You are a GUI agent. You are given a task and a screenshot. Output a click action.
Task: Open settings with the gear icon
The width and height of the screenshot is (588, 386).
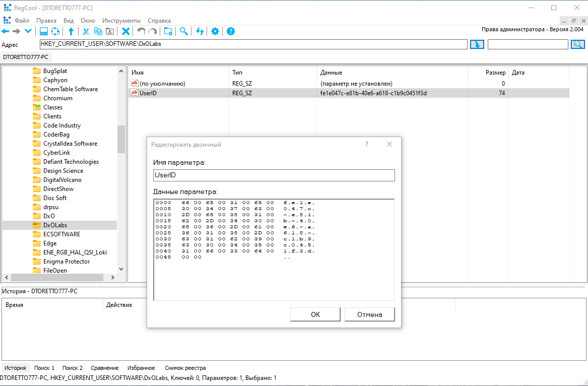tap(215, 32)
